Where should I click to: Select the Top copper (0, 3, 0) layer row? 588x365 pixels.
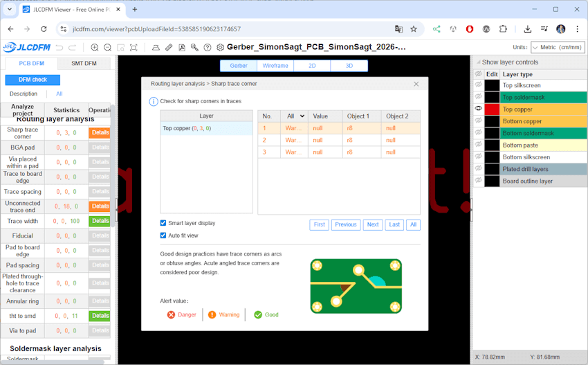tap(206, 128)
